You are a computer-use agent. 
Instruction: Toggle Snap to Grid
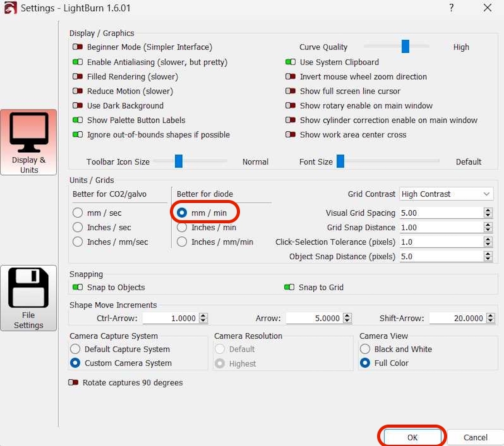(x=289, y=287)
